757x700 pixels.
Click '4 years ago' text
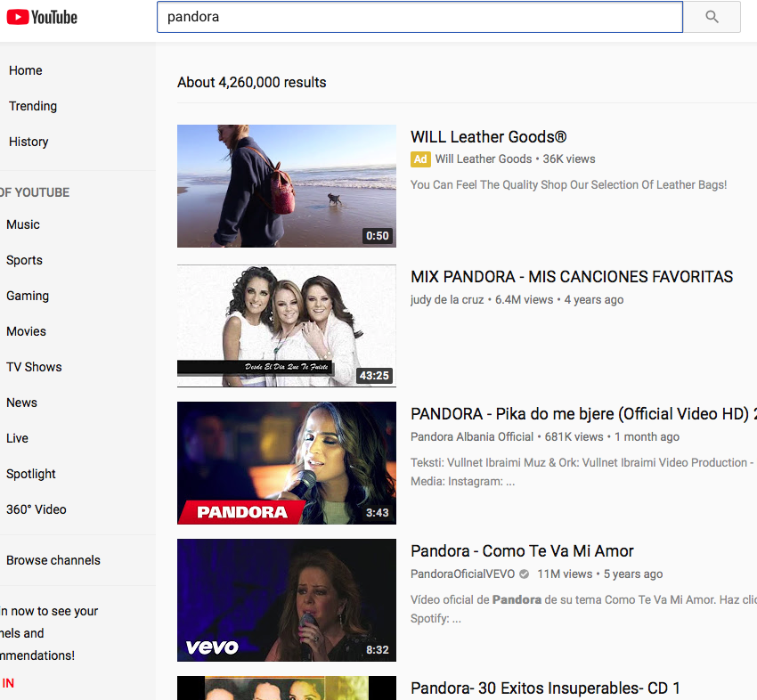tap(594, 300)
